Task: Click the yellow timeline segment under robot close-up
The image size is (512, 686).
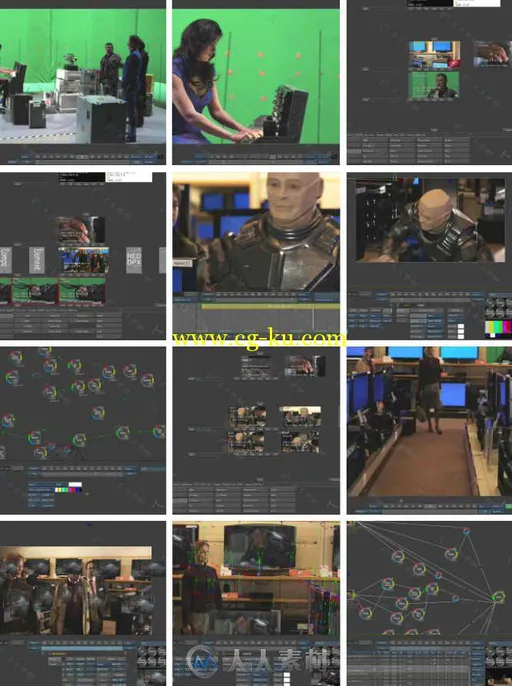Action: pyautogui.click(x=270, y=307)
